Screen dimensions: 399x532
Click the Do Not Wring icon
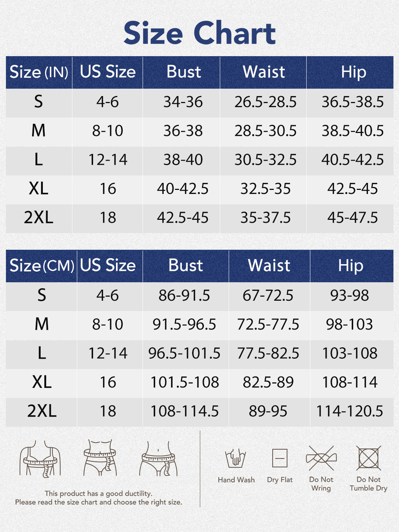click(x=321, y=458)
